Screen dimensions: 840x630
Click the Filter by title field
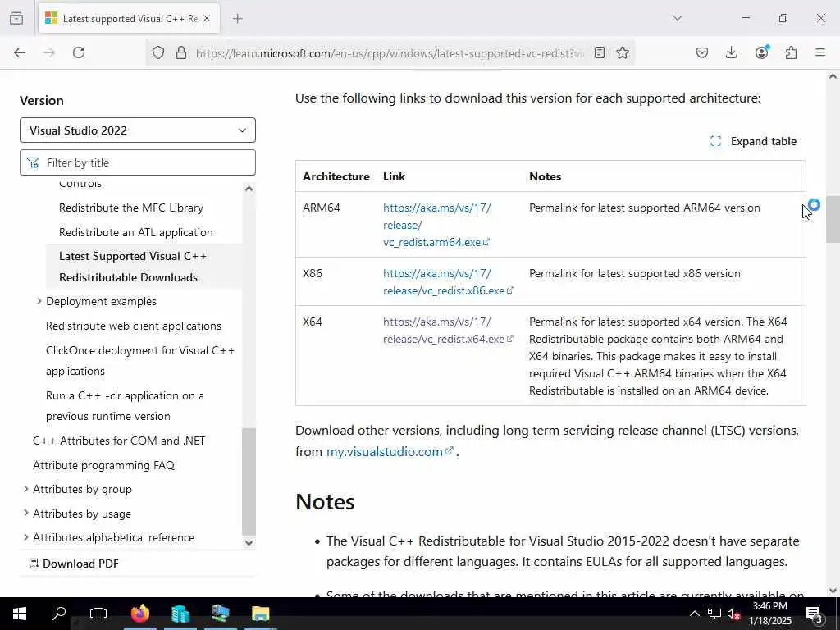tap(138, 162)
